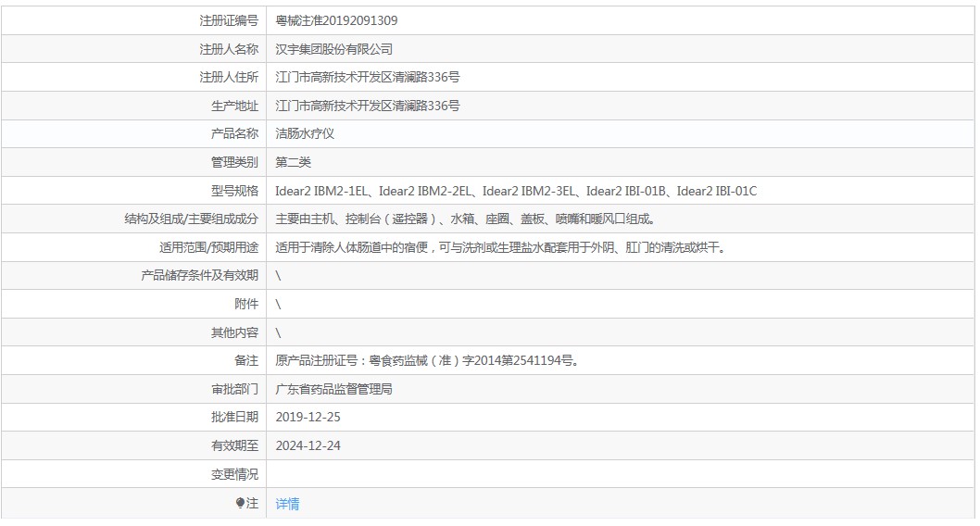The width and height of the screenshot is (980, 526).
Task: Select the remark text 原产品注册证号
Action: pos(427,360)
